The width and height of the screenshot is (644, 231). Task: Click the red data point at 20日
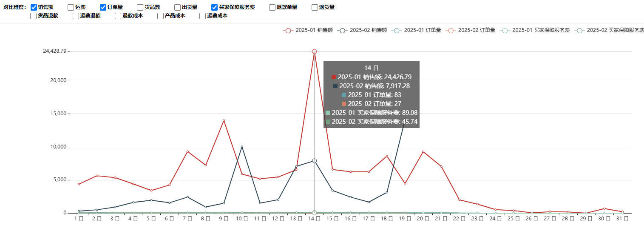423,151
